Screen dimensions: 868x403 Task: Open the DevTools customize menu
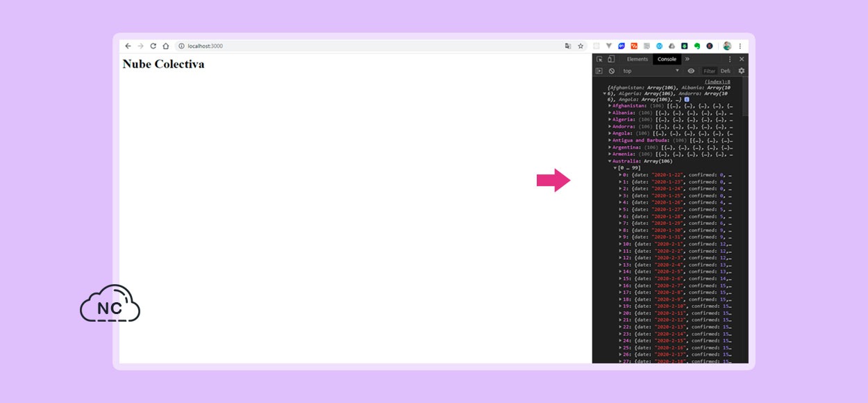click(730, 59)
